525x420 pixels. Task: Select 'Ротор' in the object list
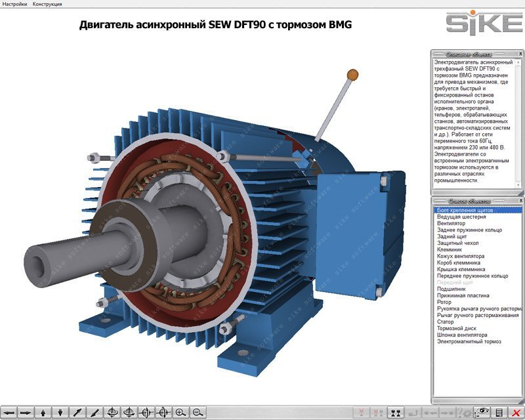(445, 302)
